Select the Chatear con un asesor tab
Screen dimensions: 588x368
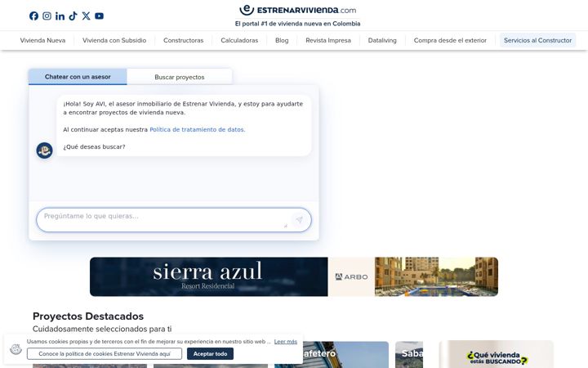(x=78, y=77)
